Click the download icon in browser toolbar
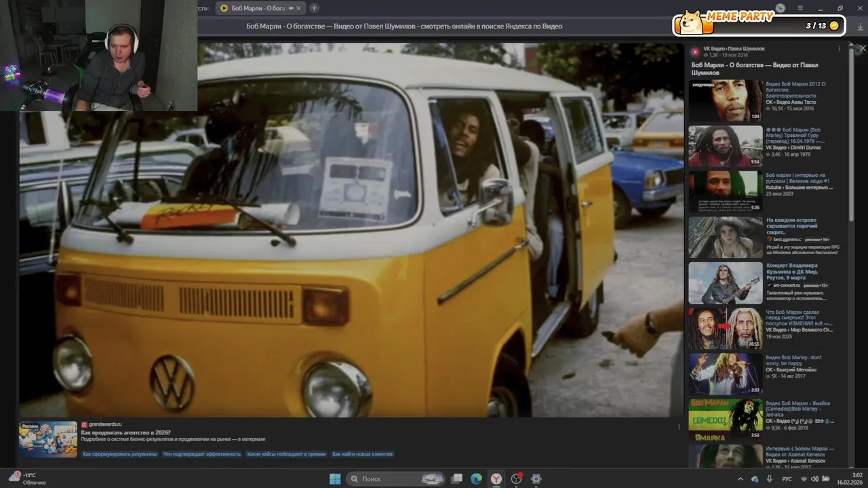 pos(861,26)
